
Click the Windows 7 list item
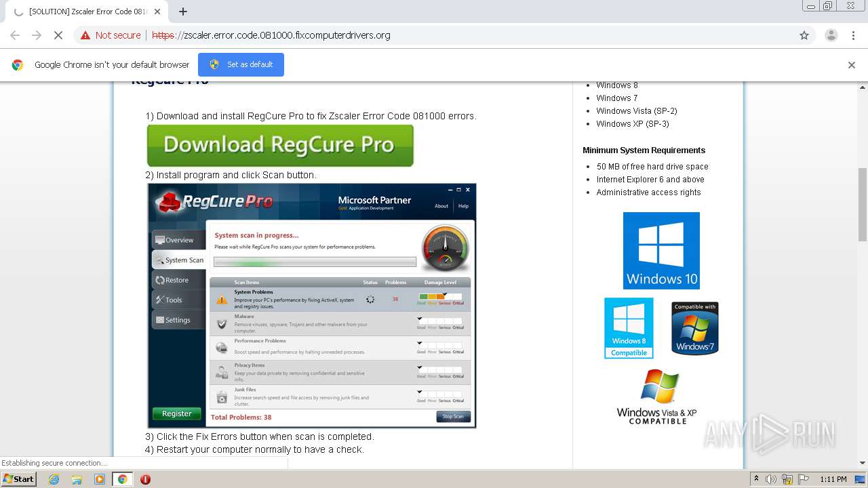[x=617, y=98]
